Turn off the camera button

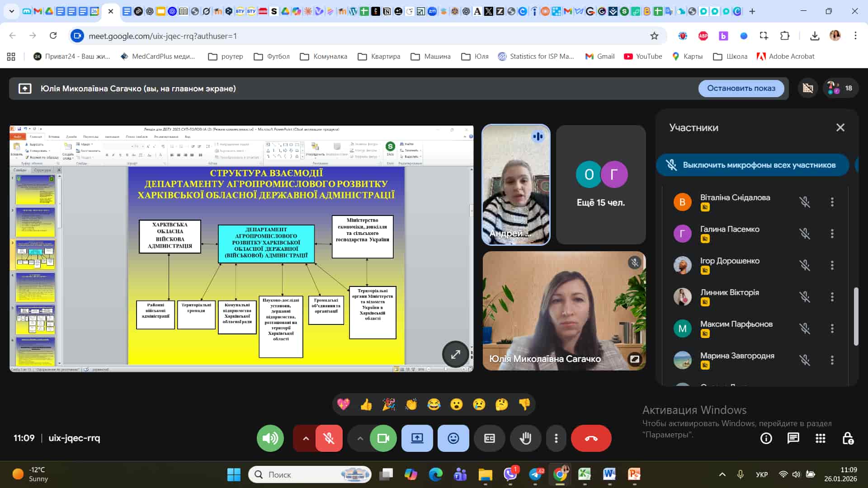coord(383,438)
